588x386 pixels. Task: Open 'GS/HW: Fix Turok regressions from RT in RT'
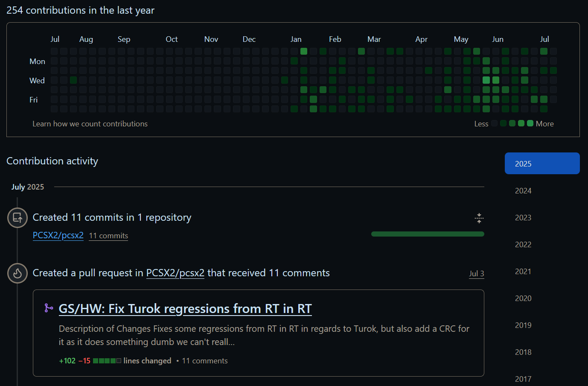pyautogui.click(x=185, y=308)
